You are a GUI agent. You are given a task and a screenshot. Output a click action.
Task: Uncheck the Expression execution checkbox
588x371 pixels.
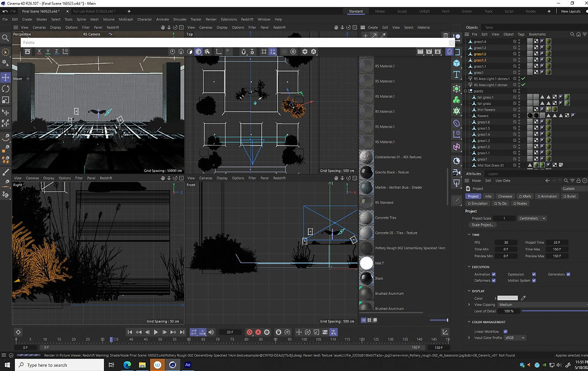[534, 275]
